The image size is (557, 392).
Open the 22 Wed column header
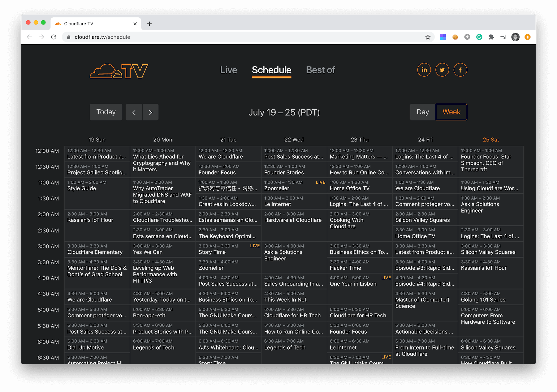click(294, 140)
